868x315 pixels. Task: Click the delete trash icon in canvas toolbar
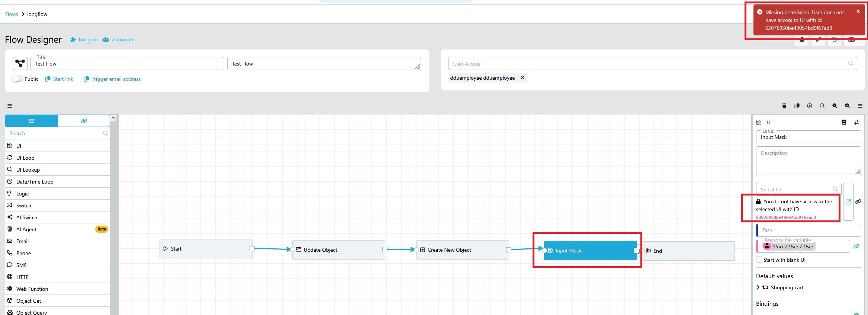pos(784,106)
